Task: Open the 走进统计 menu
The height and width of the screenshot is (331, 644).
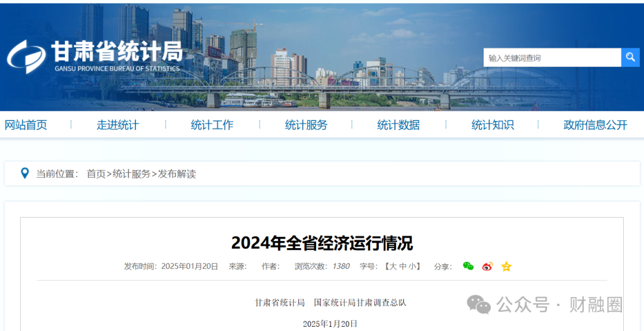Action: coord(118,125)
